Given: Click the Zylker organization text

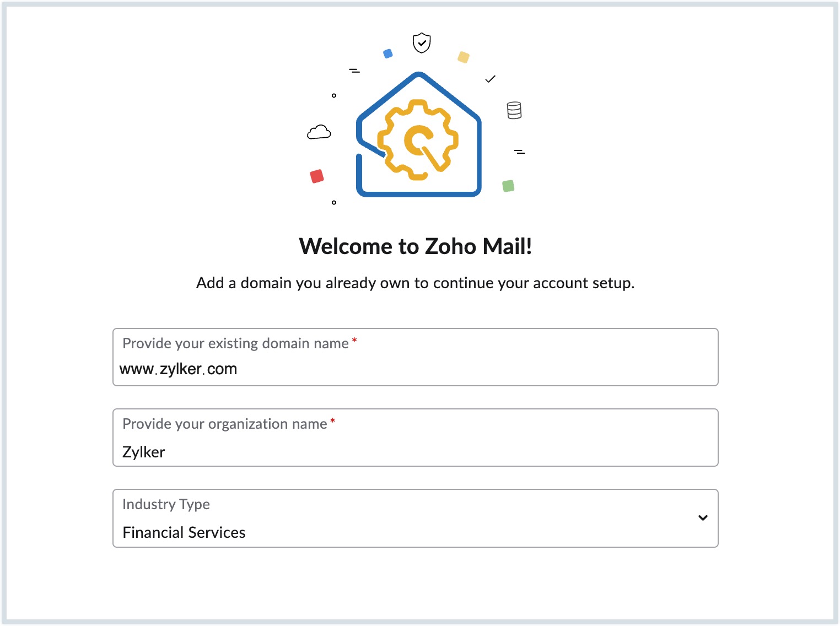Looking at the screenshot, I should pos(144,452).
